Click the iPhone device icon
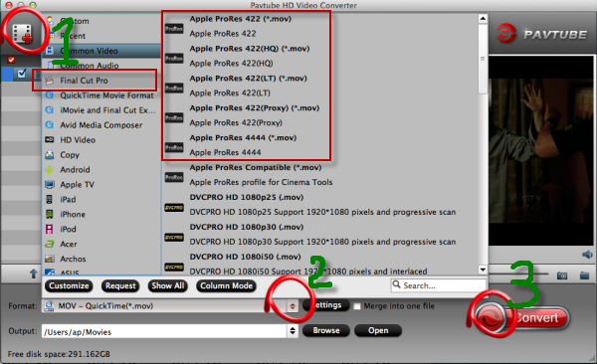 tap(50, 214)
